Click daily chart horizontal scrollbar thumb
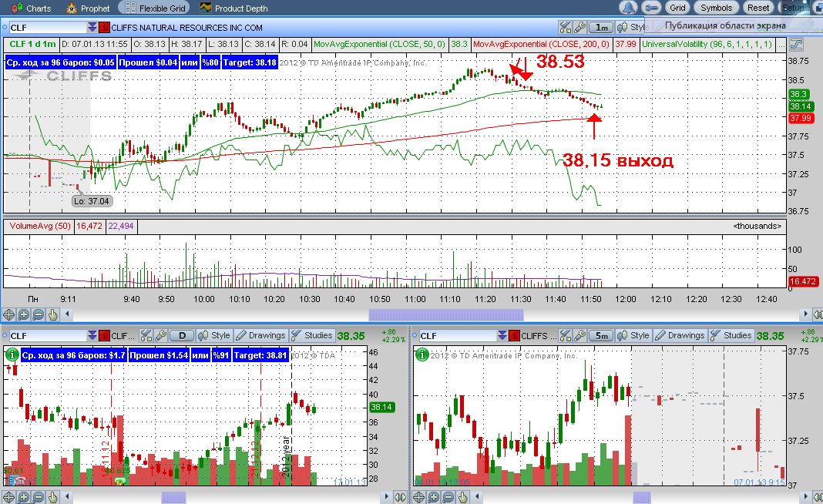823x504 pixels. 173,496
